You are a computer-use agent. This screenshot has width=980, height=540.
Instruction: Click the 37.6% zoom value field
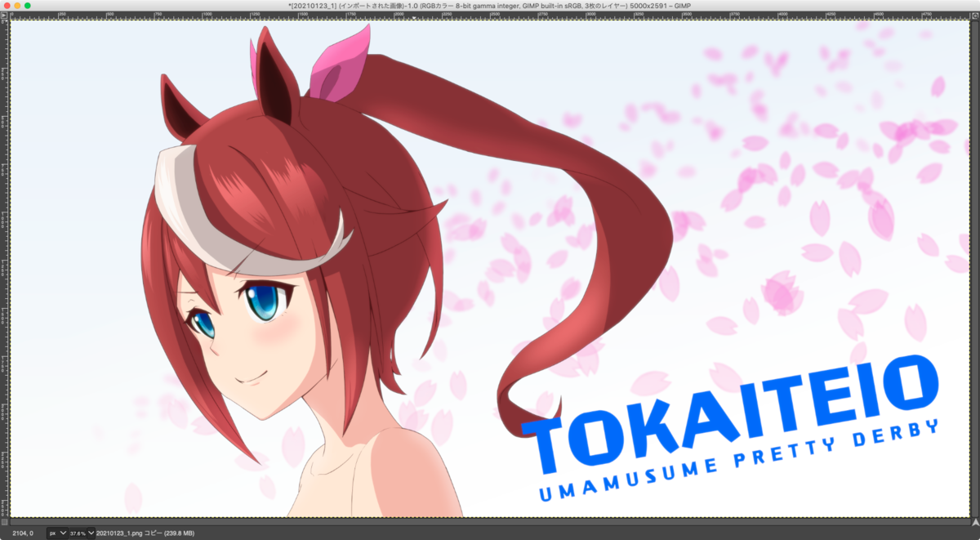click(78, 533)
